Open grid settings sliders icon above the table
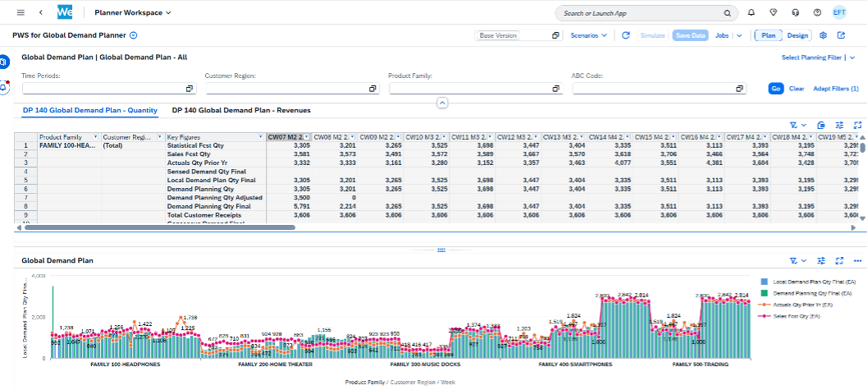 tap(840, 124)
